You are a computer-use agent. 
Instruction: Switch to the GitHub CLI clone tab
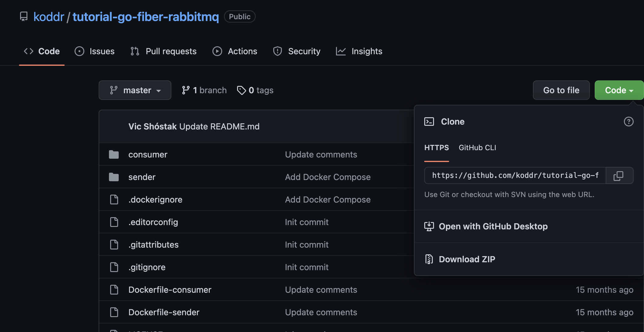click(477, 148)
